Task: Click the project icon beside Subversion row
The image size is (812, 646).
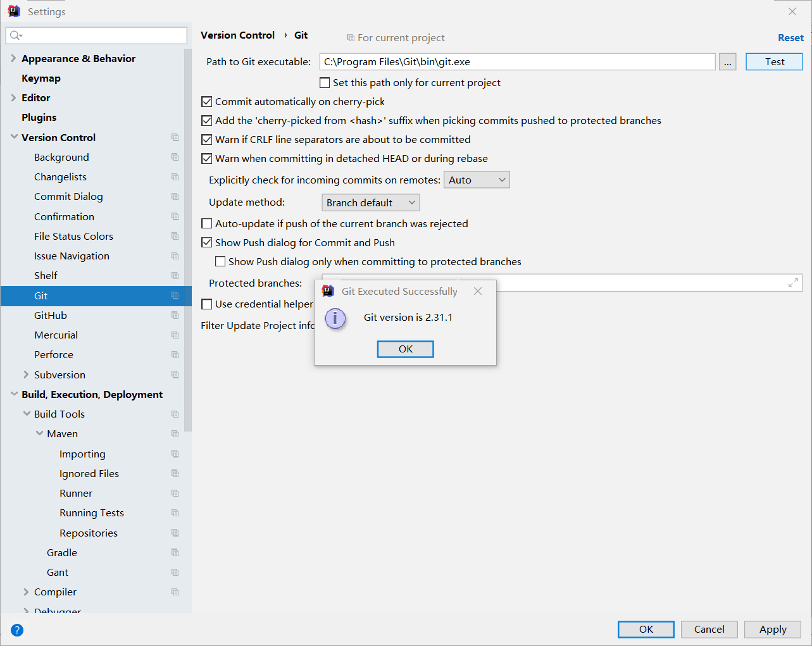Action: 175,375
